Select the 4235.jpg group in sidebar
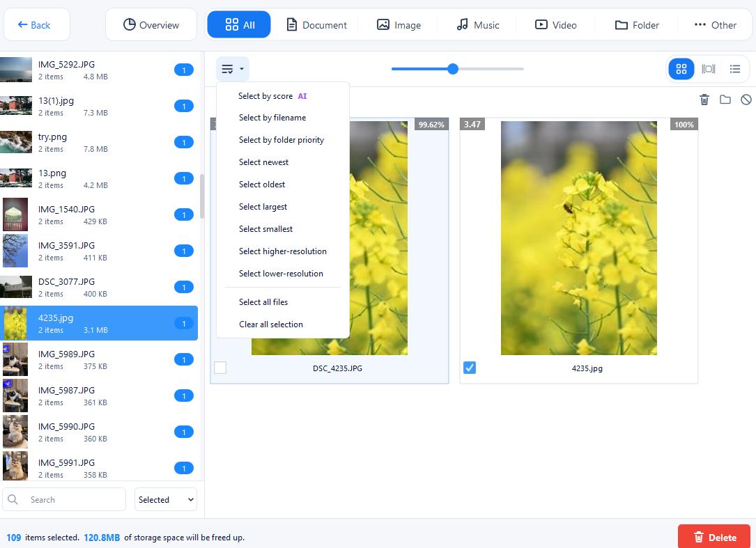The image size is (756, 548). 99,323
